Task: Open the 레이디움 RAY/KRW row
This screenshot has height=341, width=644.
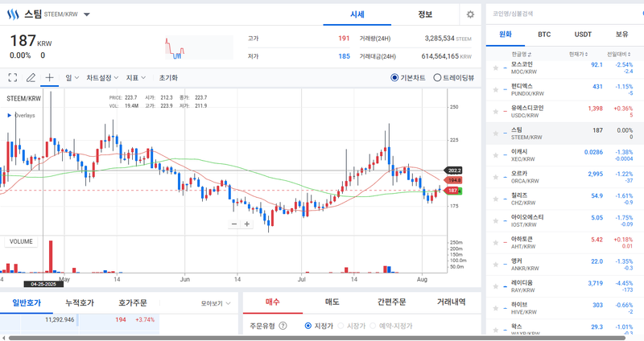Action: coord(565,286)
